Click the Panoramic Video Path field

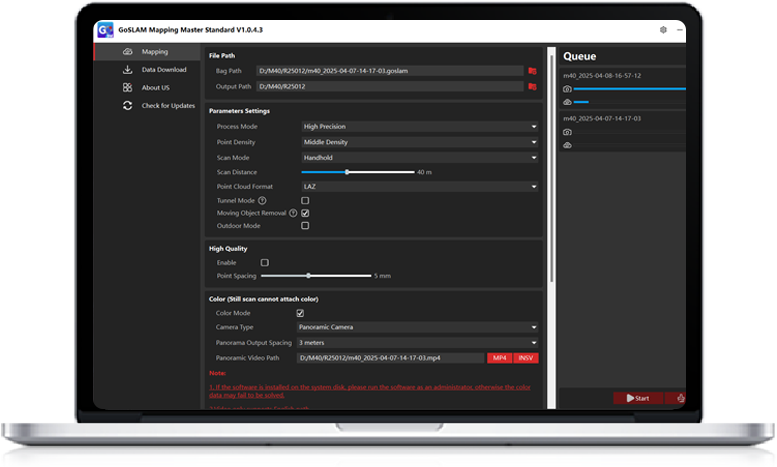390,358
